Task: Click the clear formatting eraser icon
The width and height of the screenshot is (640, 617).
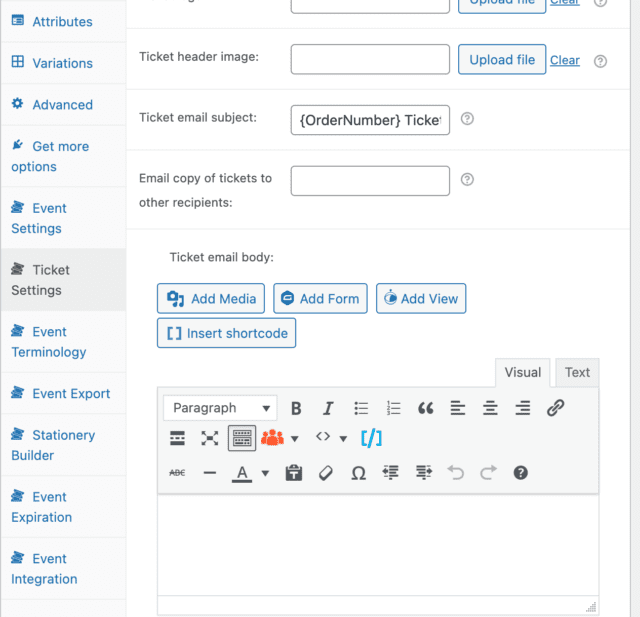Action: click(x=325, y=473)
